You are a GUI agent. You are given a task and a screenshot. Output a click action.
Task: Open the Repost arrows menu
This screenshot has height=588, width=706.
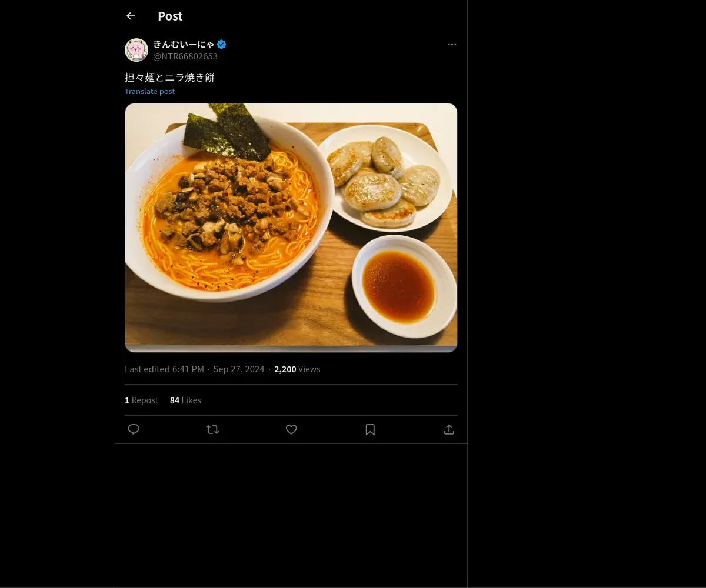coord(212,429)
